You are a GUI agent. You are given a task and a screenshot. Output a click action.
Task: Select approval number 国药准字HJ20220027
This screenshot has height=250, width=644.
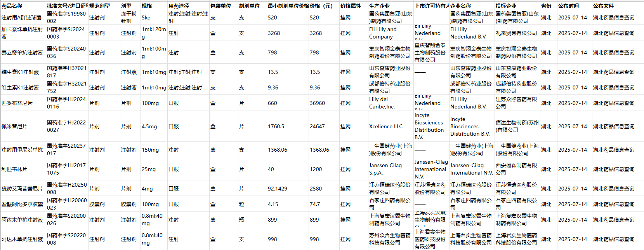click(67, 126)
